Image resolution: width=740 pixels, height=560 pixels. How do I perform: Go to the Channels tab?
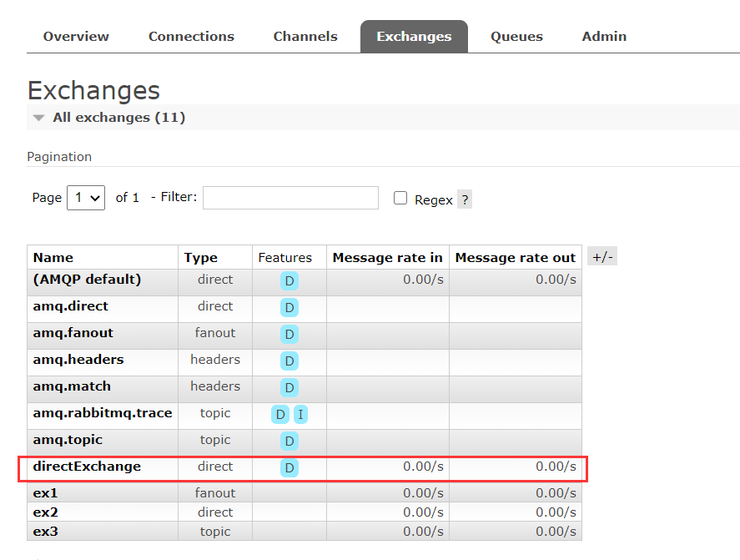305,37
